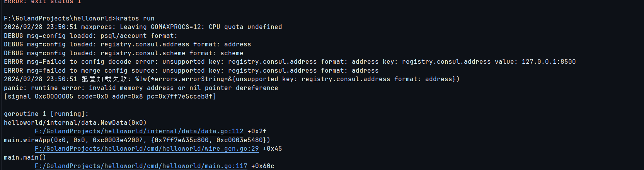The image size is (644, 170).
Task: Click the signal 0xc0000005 line
Action: click(110, 97)
